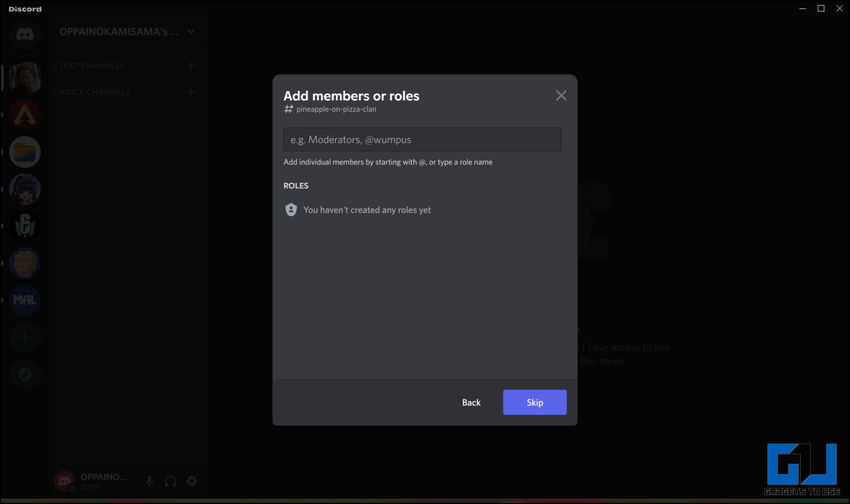Minimize the Discord window

click(803, 8)
